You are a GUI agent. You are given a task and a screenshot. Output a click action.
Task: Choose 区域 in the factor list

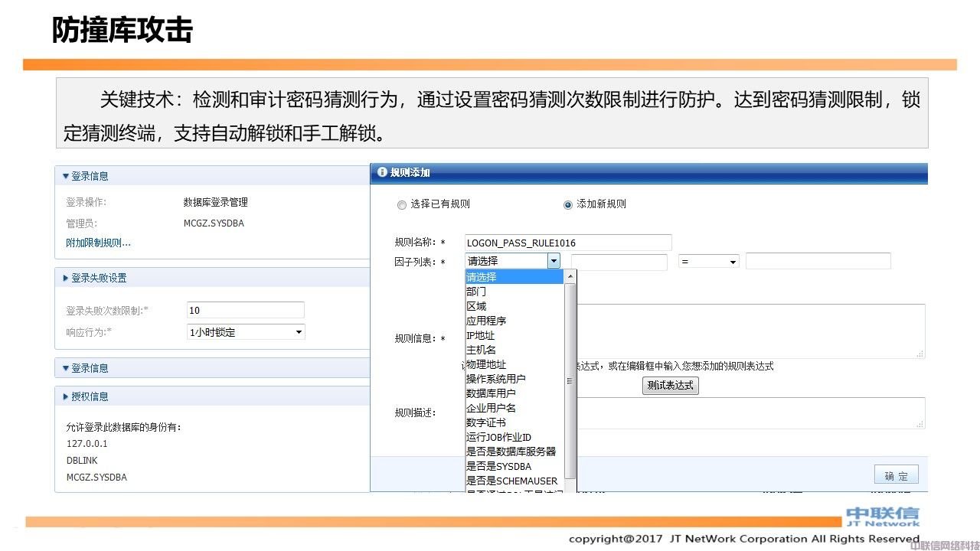click(514, 306)
